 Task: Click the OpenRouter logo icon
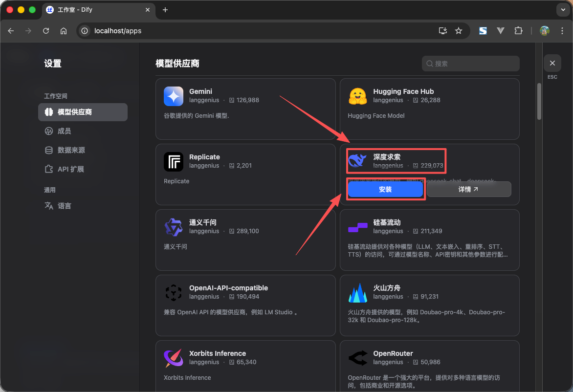click(357, 358)
